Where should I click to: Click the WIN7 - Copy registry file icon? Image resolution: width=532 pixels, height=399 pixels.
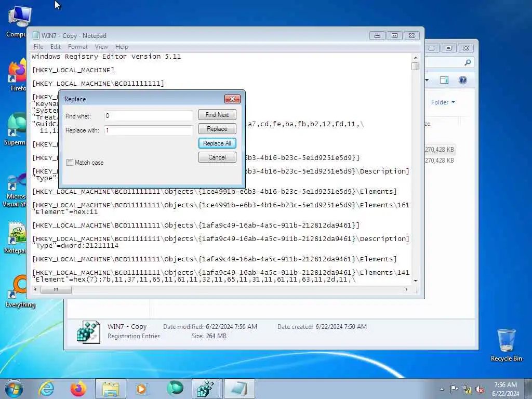pos(88,332)
